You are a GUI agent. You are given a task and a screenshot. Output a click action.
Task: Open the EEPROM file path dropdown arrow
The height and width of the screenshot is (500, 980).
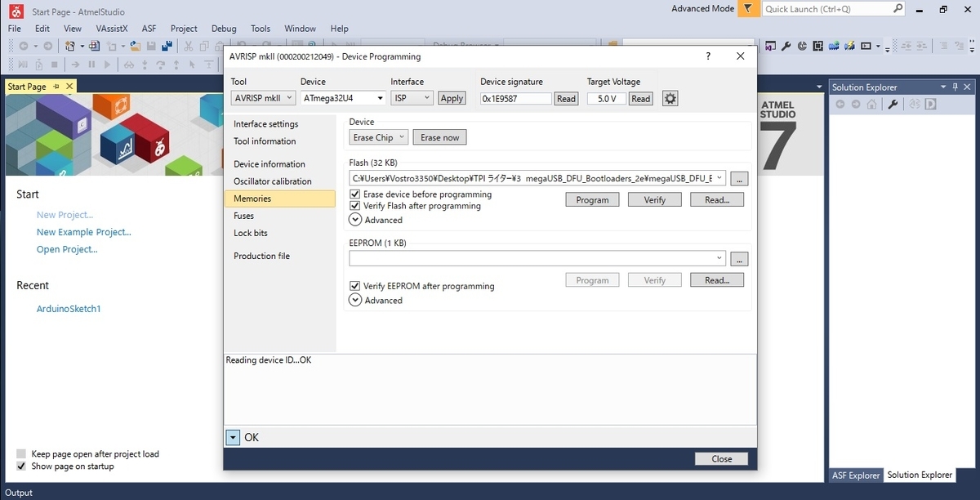[719, 258]
